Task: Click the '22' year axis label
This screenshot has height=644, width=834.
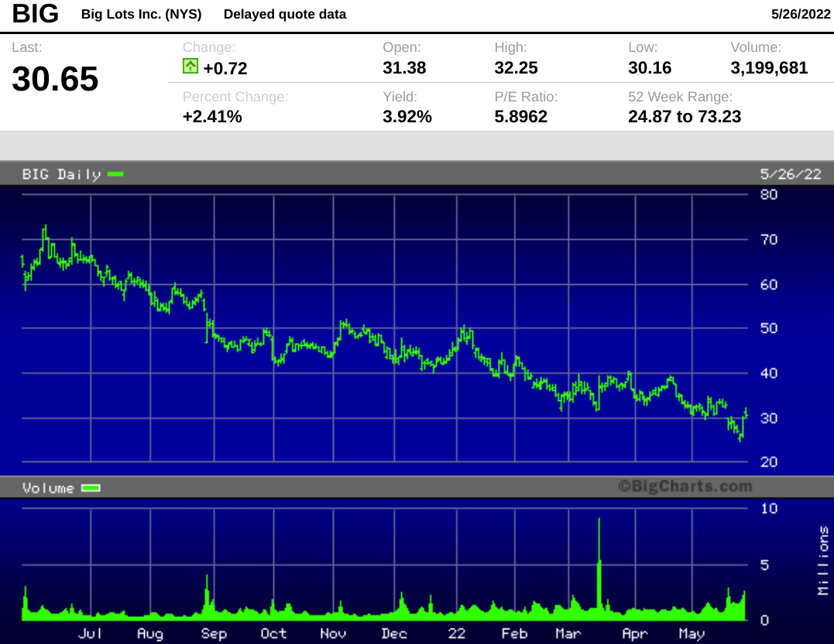Action: (456, 633)
